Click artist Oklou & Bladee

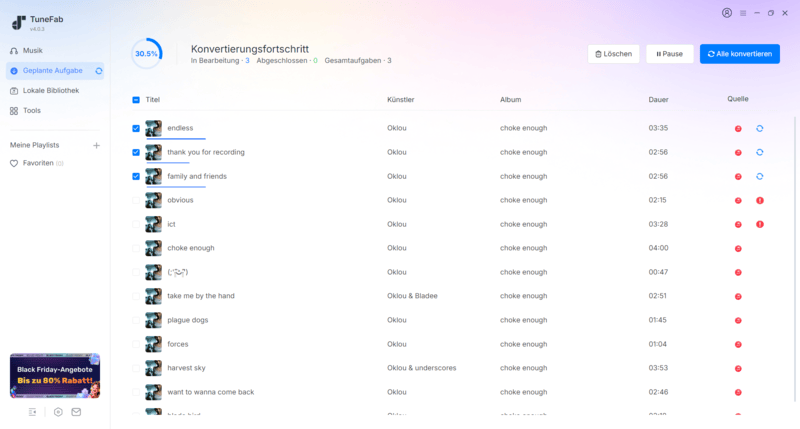pyautogui.click(x=412, y=296)
